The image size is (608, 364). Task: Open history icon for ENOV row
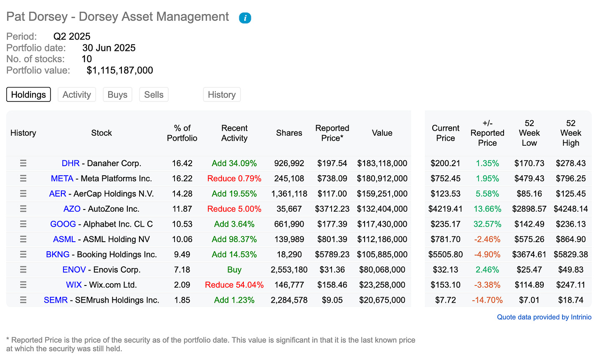click(23, 270)
